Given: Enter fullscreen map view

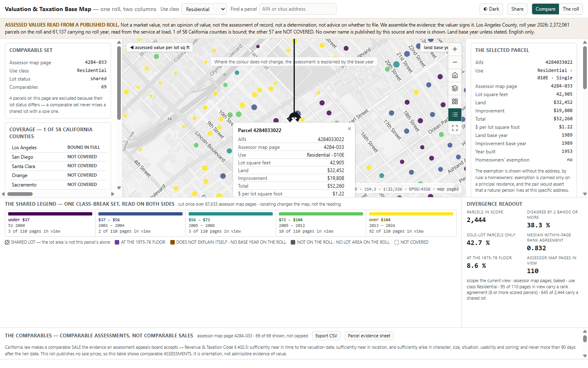Looking at the screenshot, I should (x=455, y=128).
